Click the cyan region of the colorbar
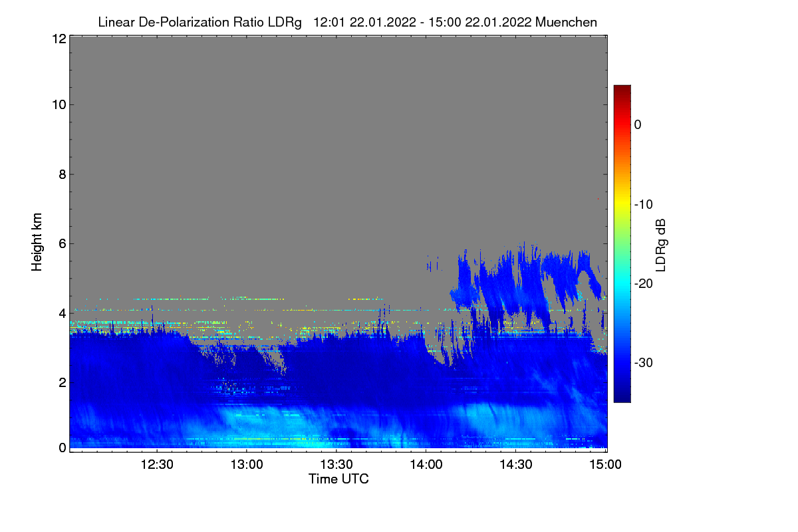798x532 pixels. point(622,283)
